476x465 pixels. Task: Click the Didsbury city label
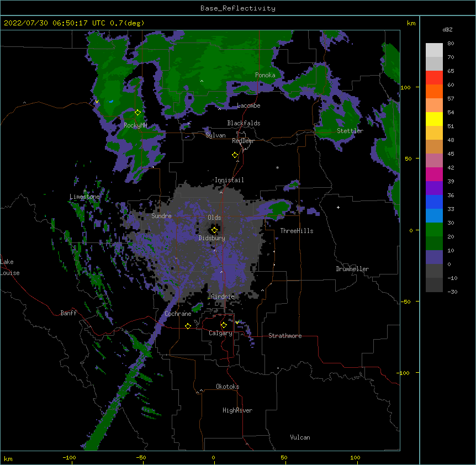(x=211, y=238)
